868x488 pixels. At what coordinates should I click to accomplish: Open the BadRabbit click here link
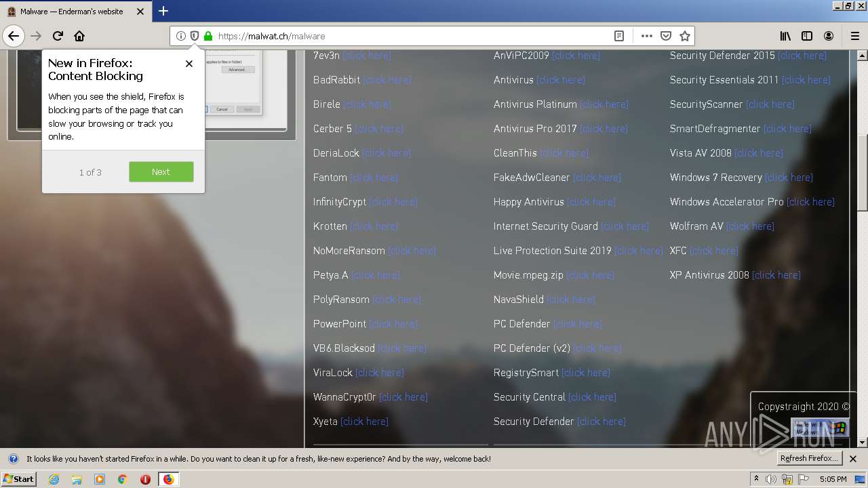point(387,80)
